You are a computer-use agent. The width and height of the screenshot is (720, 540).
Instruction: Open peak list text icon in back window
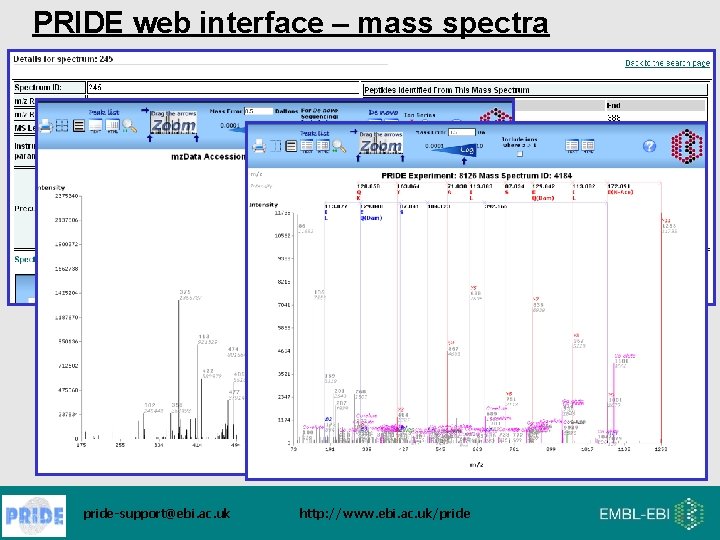click(x=96, y=126)
